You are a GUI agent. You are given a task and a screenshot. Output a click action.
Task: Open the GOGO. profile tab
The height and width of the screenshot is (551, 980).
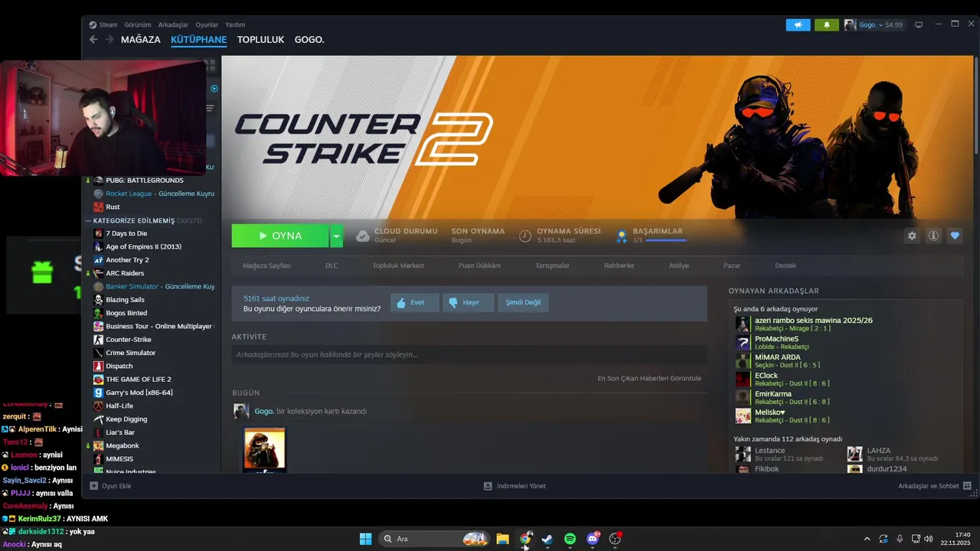[309, 40]
